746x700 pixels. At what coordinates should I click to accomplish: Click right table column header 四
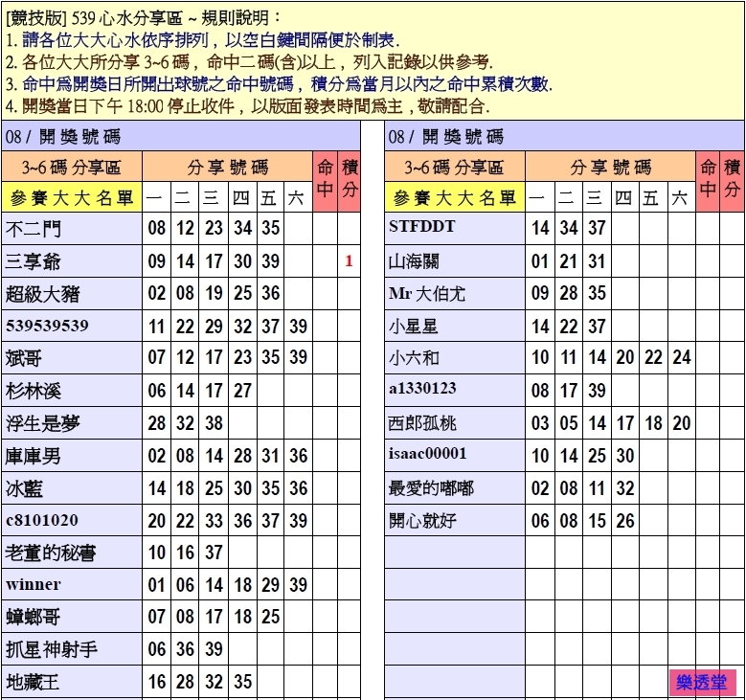(624, 197)
